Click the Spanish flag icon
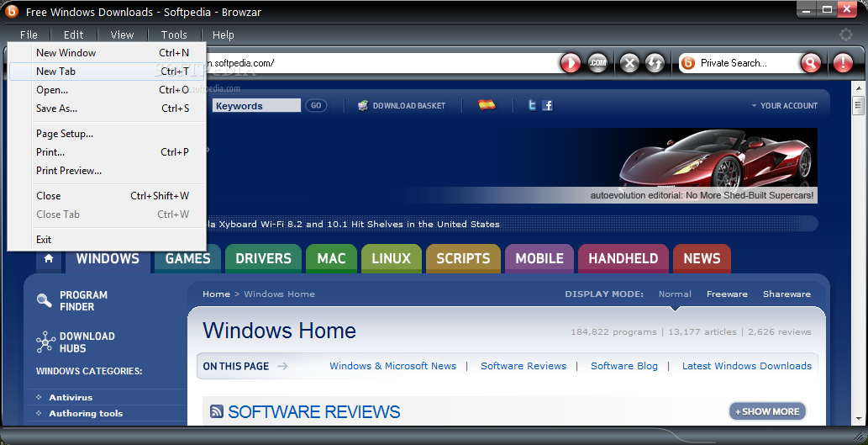The image size is (868, 445). pyautogui.click(x=487, y=105)
